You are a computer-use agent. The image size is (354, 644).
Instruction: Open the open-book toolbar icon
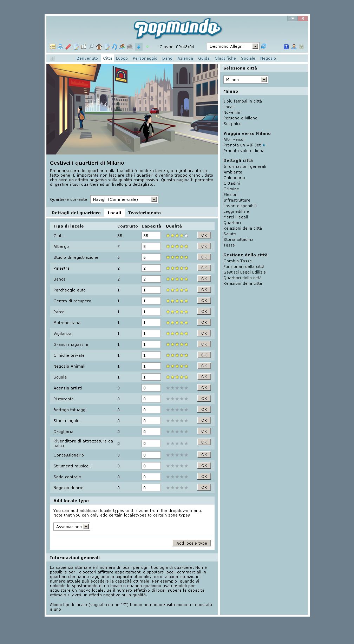[84, 46]
